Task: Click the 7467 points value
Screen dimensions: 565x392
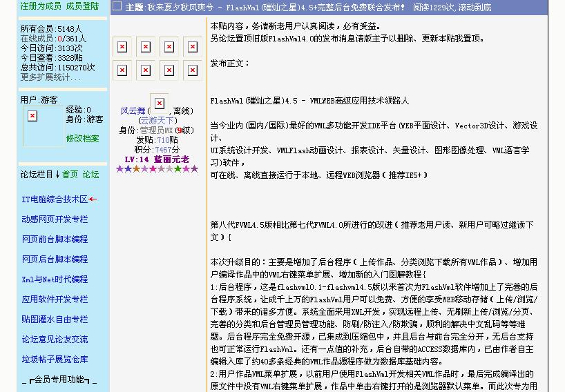Action: [x=163, y=150]
